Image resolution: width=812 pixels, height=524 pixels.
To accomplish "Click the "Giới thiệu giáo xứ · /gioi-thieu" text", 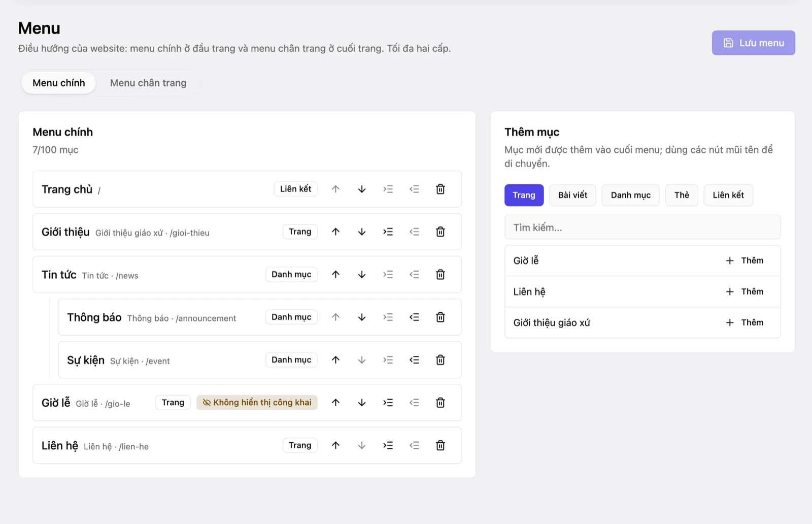I will 152,233.
